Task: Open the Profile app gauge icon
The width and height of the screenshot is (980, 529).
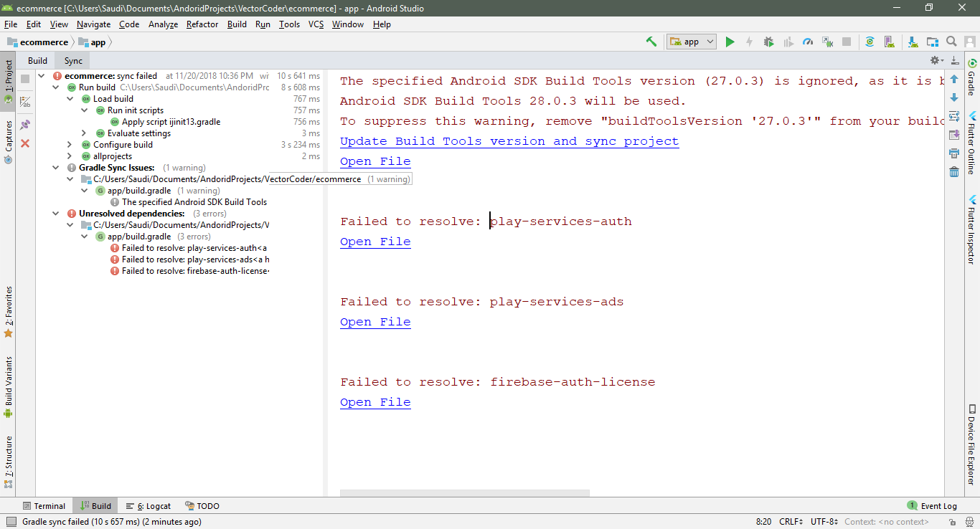Action: (x=808, y=42)
